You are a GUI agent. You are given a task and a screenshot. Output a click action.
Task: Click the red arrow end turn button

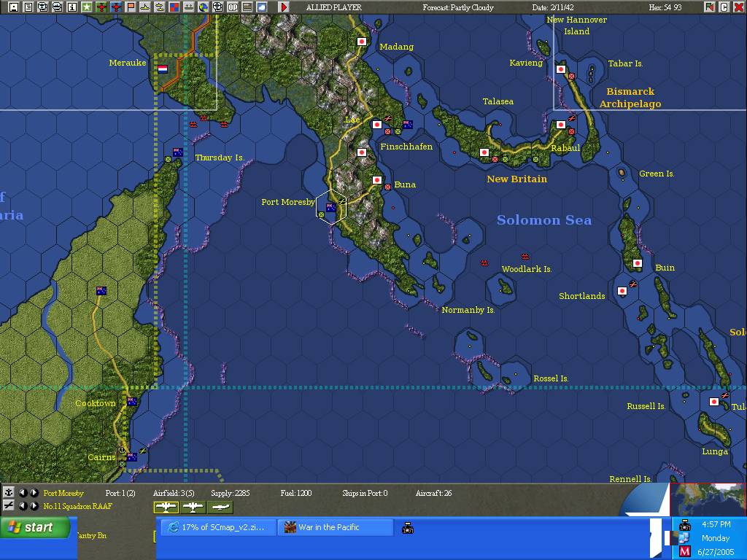(284, 7)
